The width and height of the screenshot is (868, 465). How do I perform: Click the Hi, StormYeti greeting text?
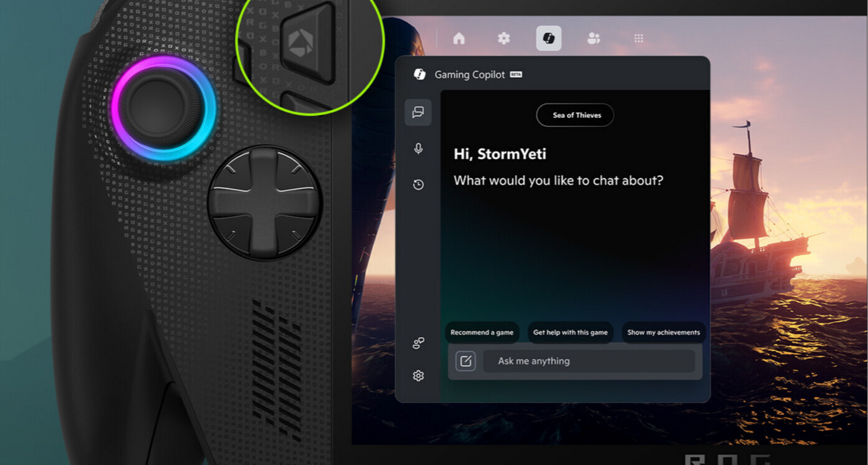coord(500,154)
